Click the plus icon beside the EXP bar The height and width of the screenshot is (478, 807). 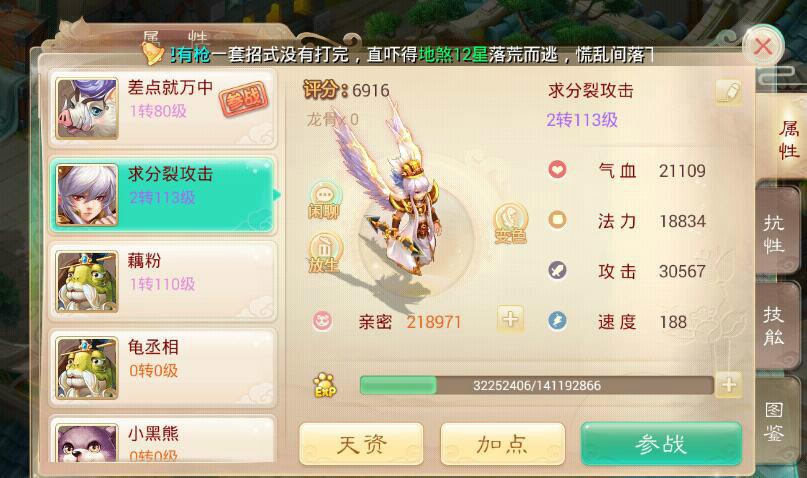(x=728, y=384)
